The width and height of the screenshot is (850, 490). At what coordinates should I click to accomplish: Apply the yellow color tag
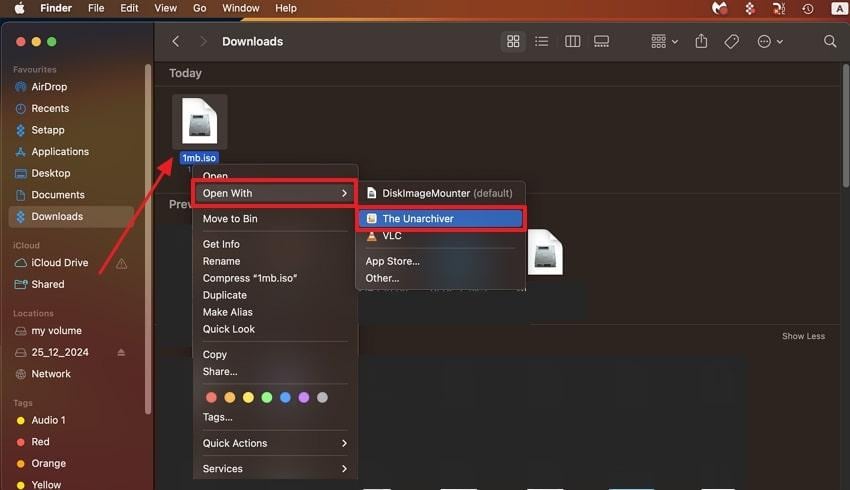click(248, 398)
